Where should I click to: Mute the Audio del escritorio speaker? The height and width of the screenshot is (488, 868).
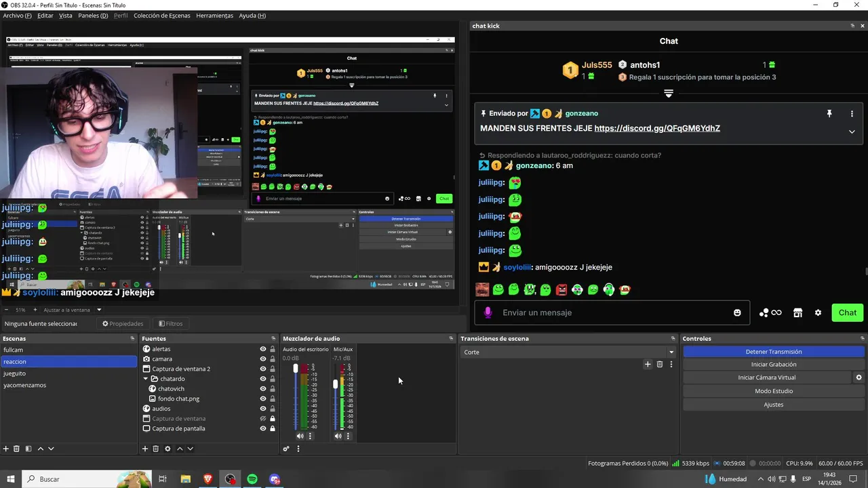pos(300,436)
